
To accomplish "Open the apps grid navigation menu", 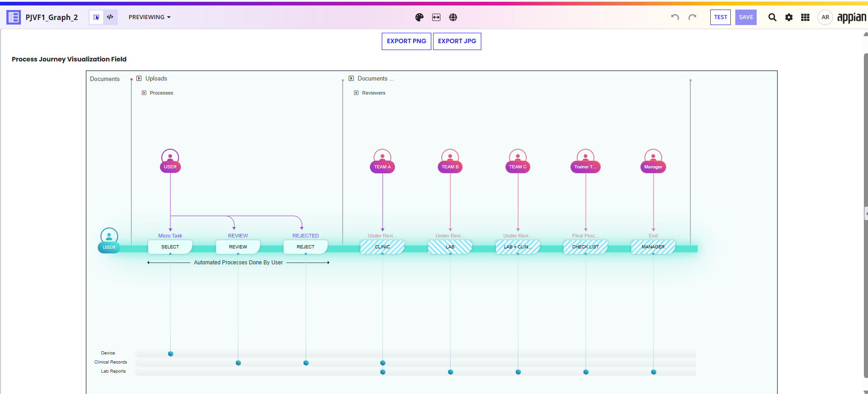I will coord(805,17).
